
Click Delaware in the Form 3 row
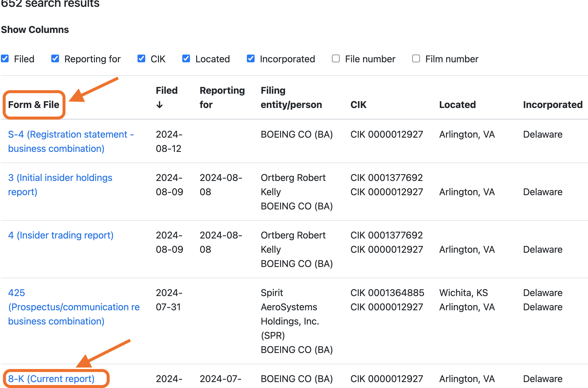[543, 192]
